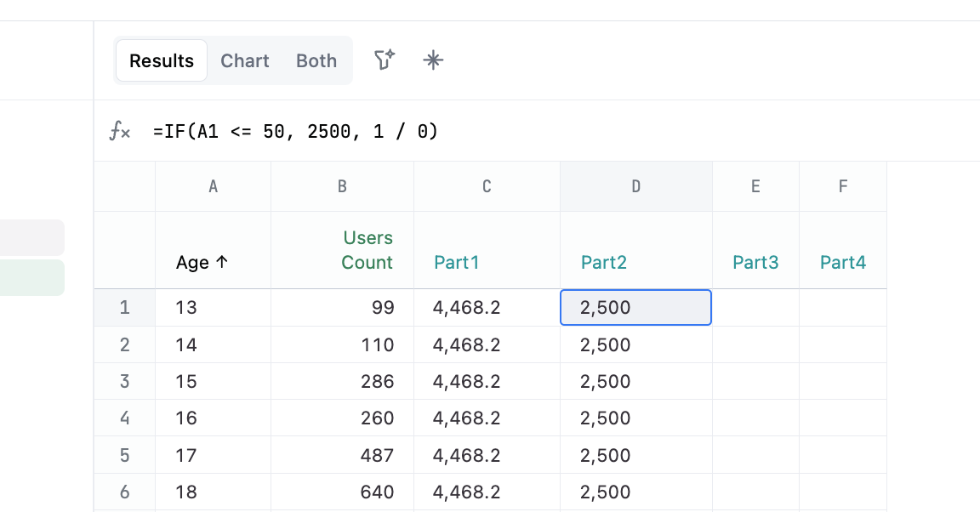Select column D letter header
980x512 pixels.
(x=635, y=186)
